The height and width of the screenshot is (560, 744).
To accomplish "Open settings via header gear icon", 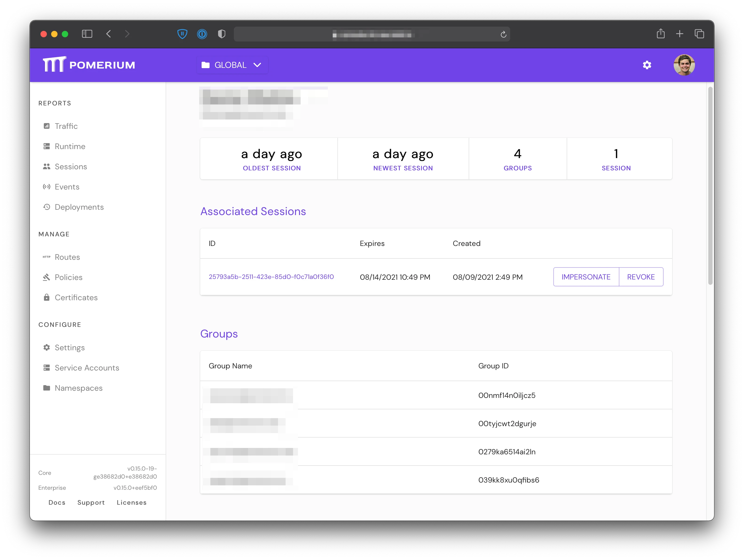I will pyautogui.click(x=647, y=65).
